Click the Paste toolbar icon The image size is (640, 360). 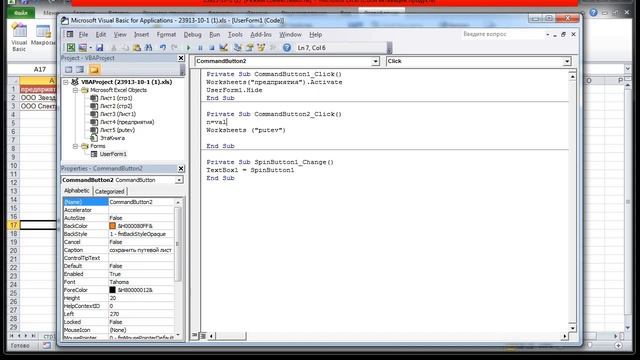pos(137,48)
